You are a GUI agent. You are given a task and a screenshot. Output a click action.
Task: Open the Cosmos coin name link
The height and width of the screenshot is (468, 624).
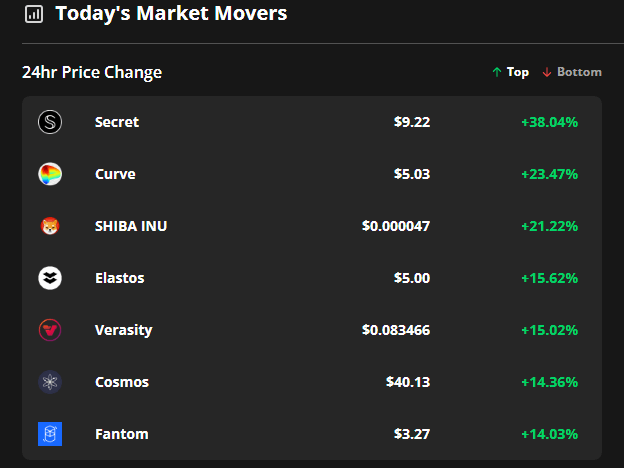[121, 382]
